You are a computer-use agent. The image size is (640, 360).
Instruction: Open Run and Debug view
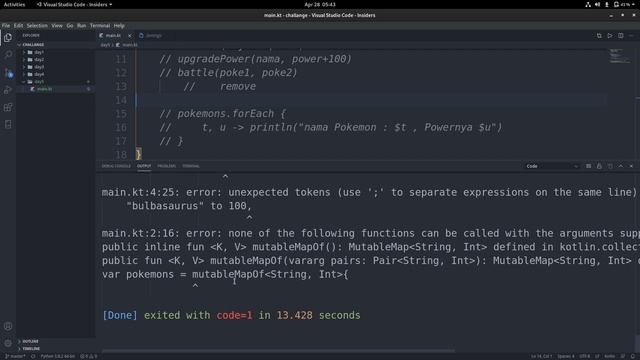coord(8,90)
